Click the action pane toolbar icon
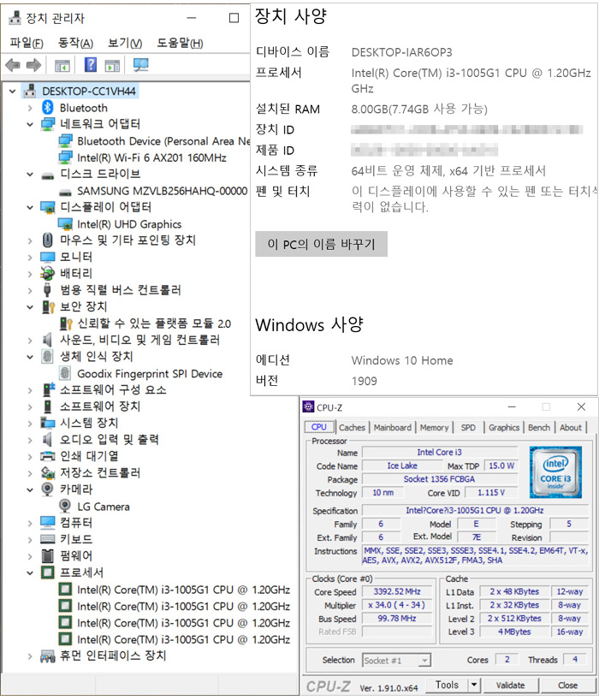The height and width of the screenshot is (700, 599). 112,66
